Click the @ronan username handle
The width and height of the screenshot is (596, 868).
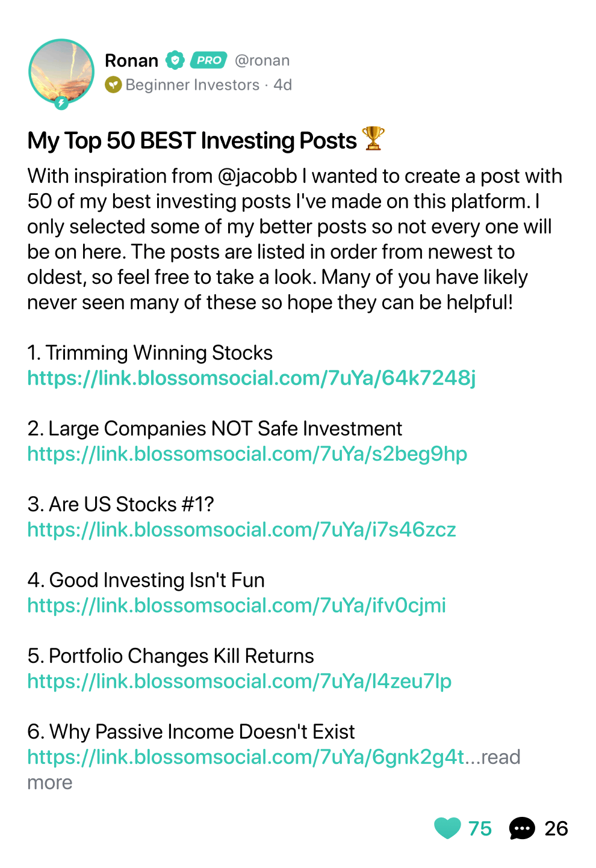pos(262,60)
